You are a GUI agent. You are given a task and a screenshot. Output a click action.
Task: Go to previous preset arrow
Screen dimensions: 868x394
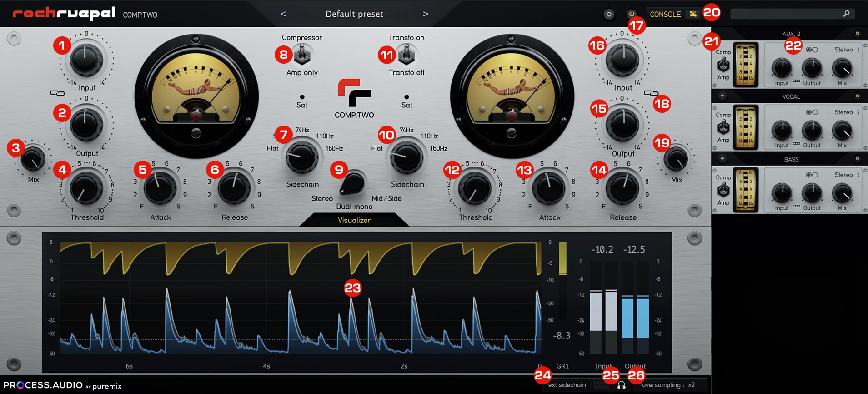[283, 14]
